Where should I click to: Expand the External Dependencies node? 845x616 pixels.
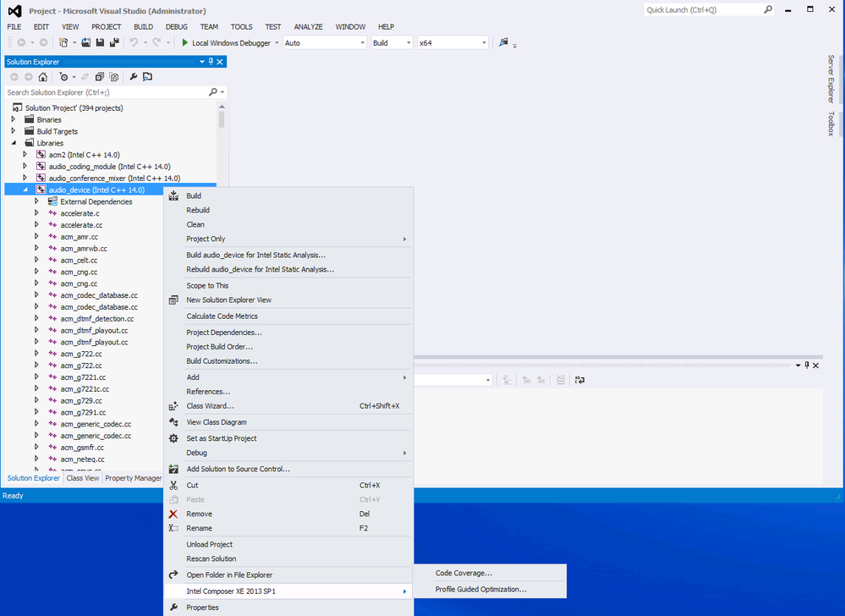pyautogui.click(x=36, y=201)
